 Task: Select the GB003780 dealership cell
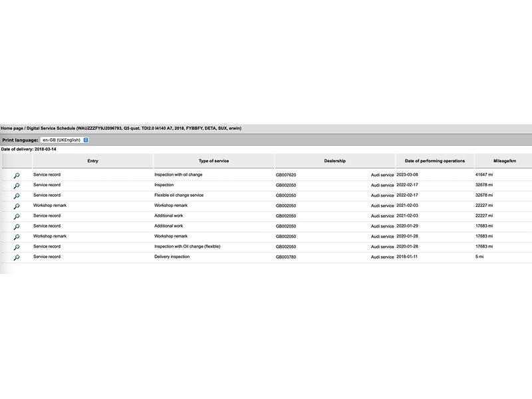(287, 257)
